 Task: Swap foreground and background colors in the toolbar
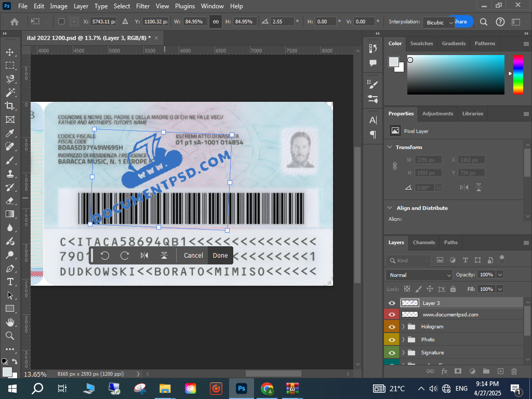(x=15, y=362)
